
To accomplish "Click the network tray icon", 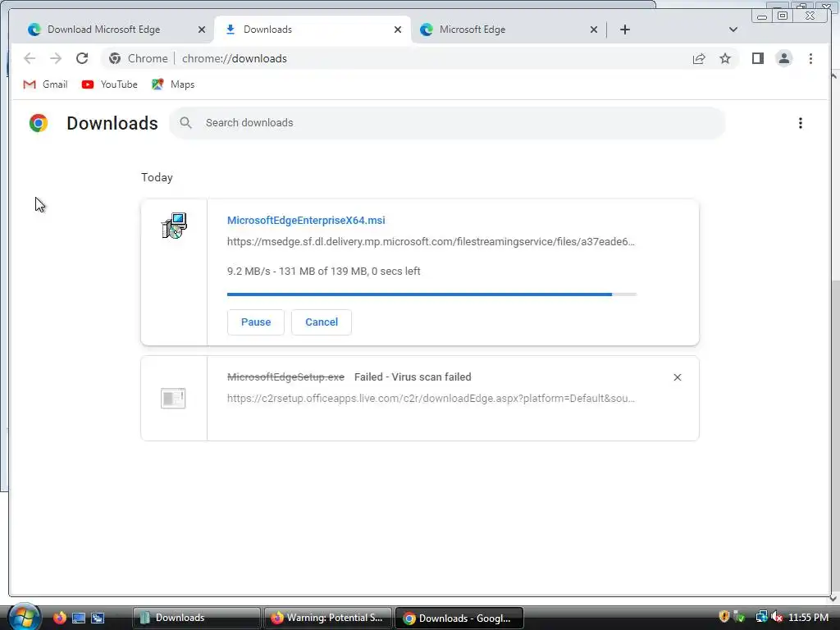I will tap(761, 617).
